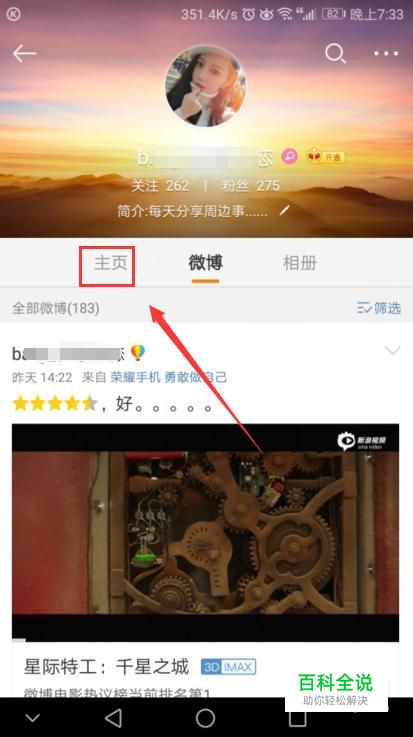Switch to the 相册 tab

(x=300, y=263)
